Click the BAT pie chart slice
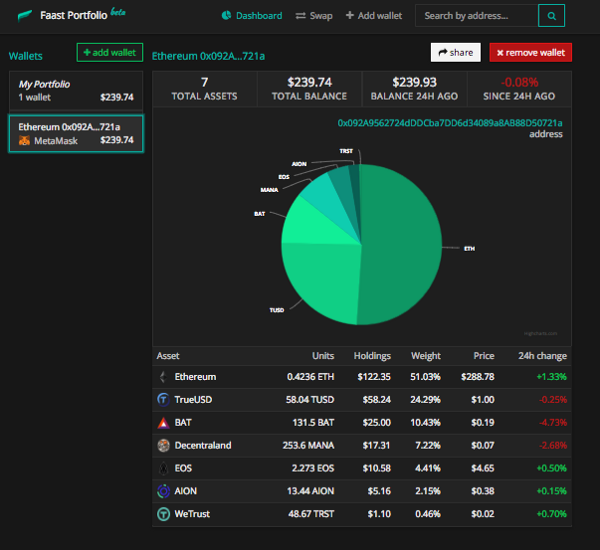The height and width of the screenshot is (550, 600). [x=312, y=224]
